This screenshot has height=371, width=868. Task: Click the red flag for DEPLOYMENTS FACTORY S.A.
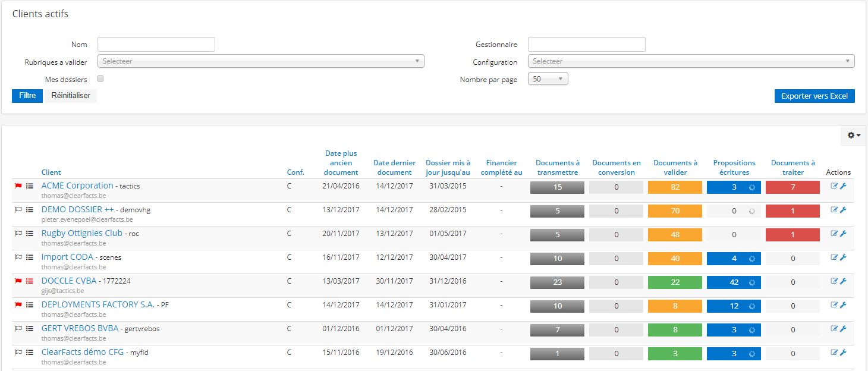tap(18, 305)
